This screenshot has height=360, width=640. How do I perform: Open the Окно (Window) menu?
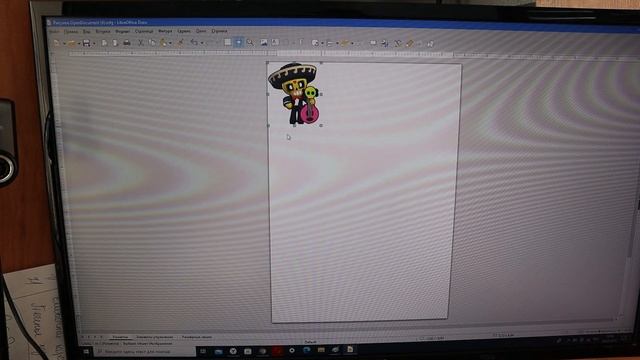(201, 31)
